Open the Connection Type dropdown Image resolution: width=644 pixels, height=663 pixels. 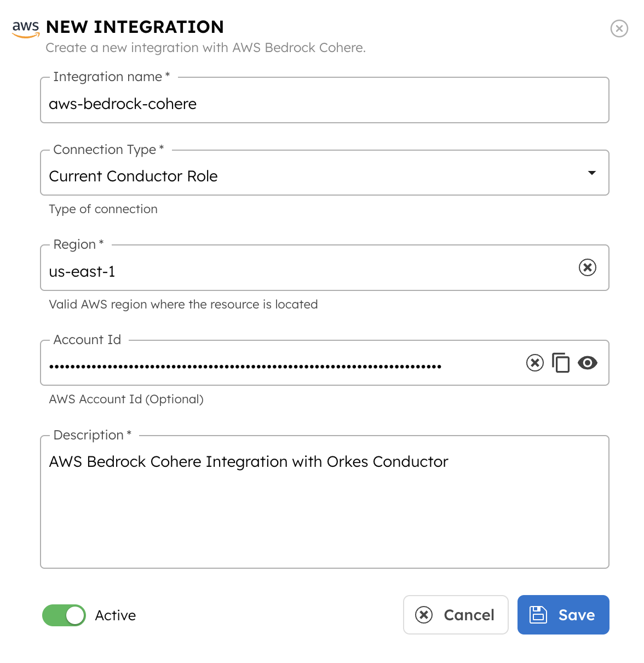click(324, 173)
